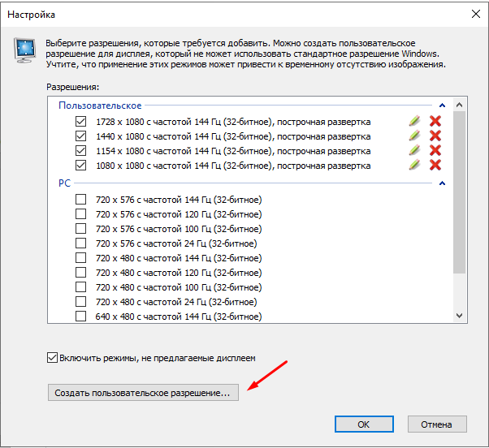Screen dimensions: 489x448
Task: Select the PC group header text
Action: [x=64, y=183]
